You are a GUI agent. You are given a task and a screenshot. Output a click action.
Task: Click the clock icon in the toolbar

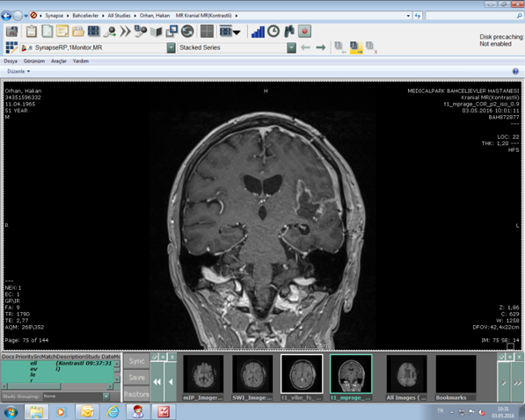pos(273,32)
